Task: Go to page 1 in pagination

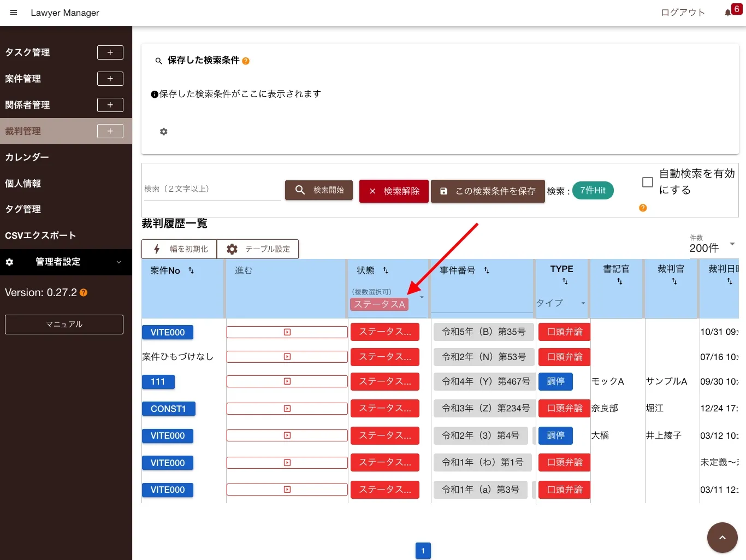Action: pyautogui.click(x=423, y=551)
